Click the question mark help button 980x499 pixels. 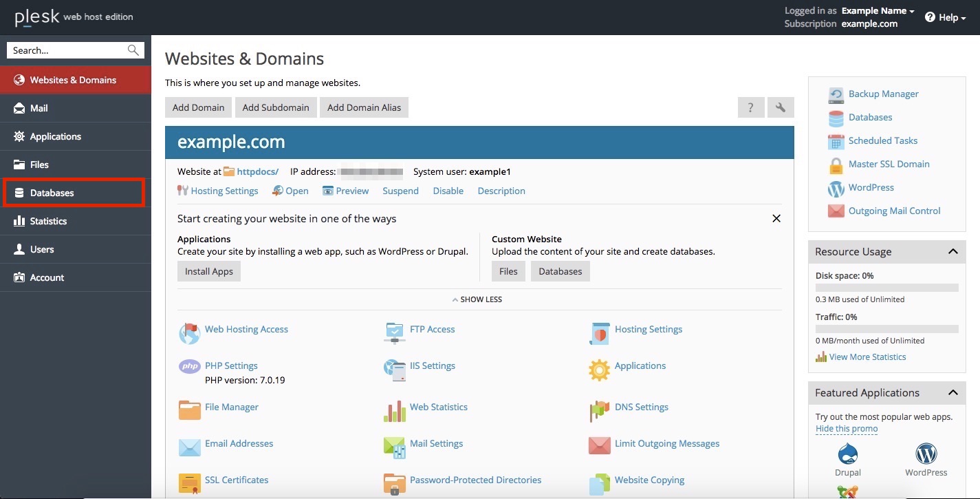pos(751,107)
